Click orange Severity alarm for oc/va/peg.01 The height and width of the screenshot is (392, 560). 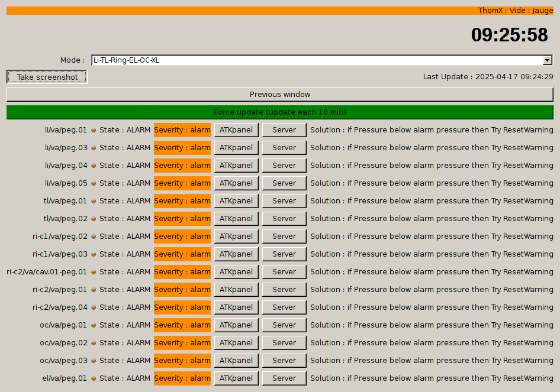pyautogui.click(x=182, y=325)
